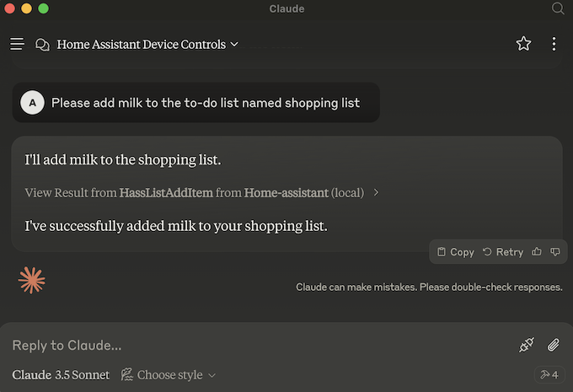Viewport: 573px width, 392px height.
Task: Open the tools hammer indicator
Action: (x=549, y=374)
